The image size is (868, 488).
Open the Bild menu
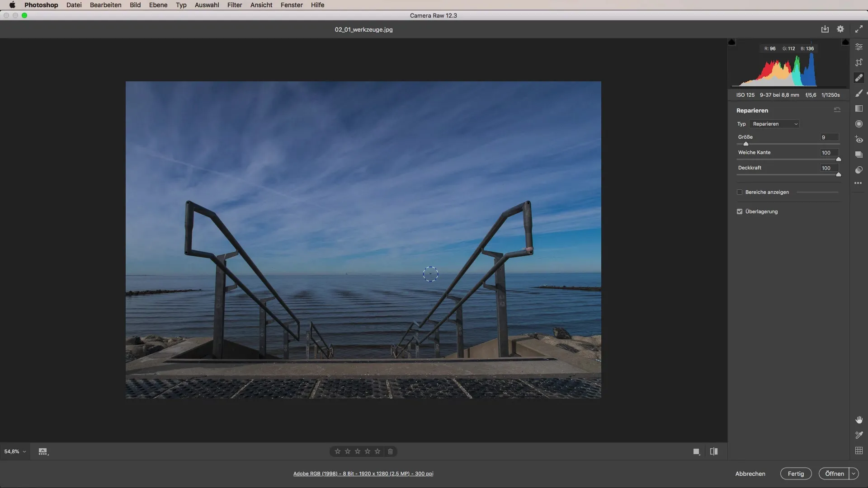(135, 5)
